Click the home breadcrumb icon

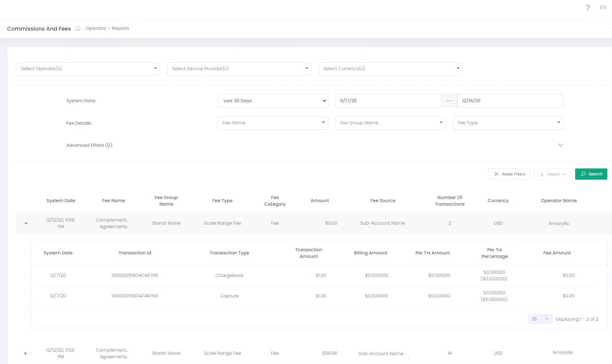tap(78, 28)
